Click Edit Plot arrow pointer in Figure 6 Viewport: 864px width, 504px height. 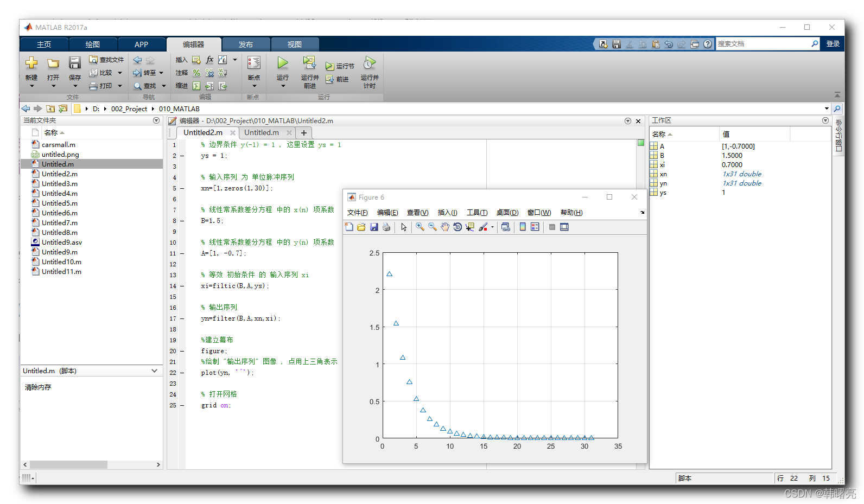[x=404, y=227]
